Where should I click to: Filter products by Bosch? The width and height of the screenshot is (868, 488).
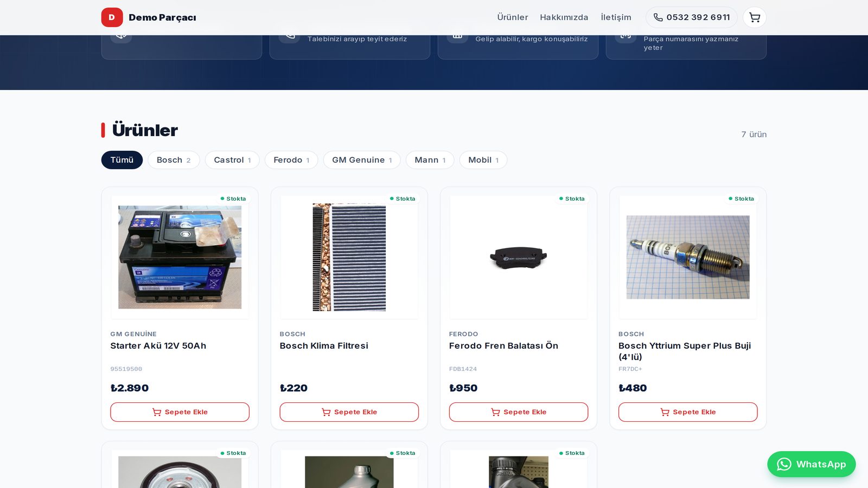click(x=174, y=160)
